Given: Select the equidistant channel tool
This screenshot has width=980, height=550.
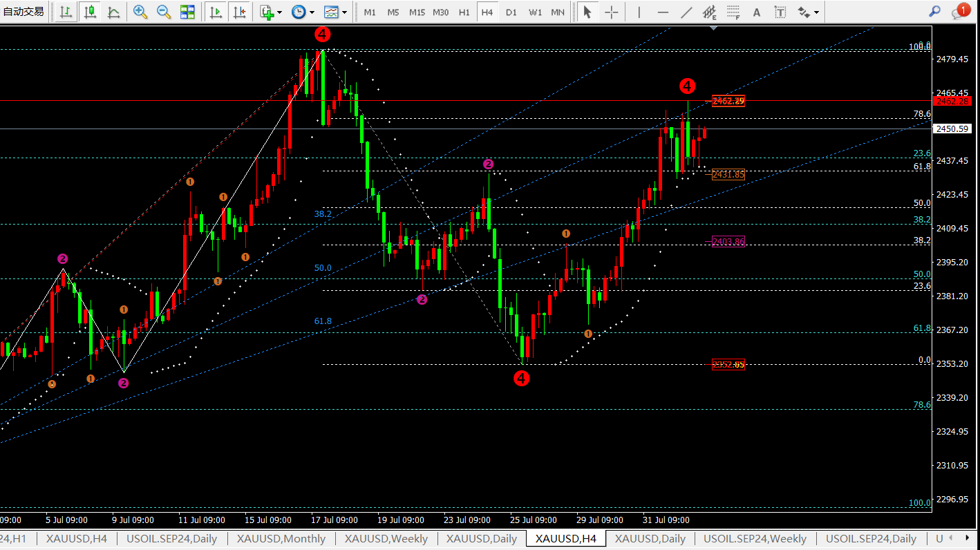Looking at the screenshot, I should coord(710,12).
